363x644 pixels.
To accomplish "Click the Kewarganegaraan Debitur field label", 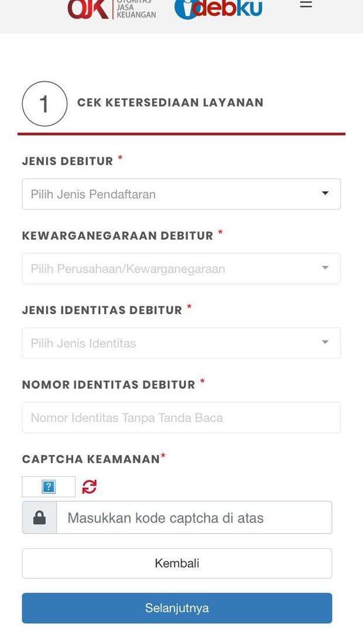I will pos(118,236).
